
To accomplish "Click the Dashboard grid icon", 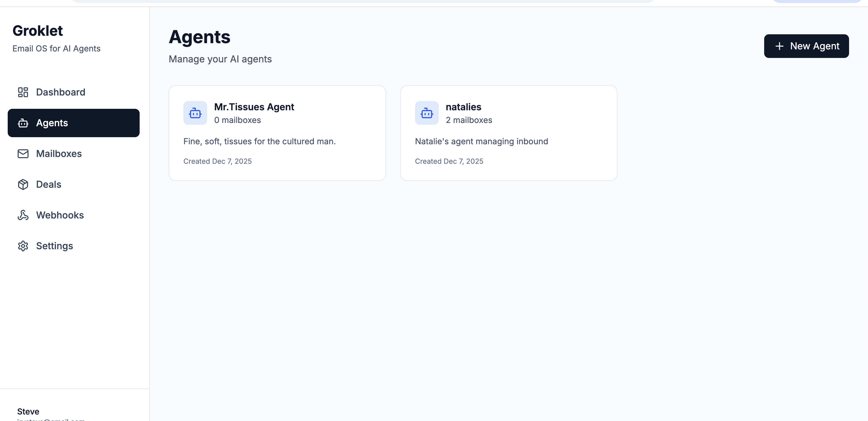I will coord(23,92).
